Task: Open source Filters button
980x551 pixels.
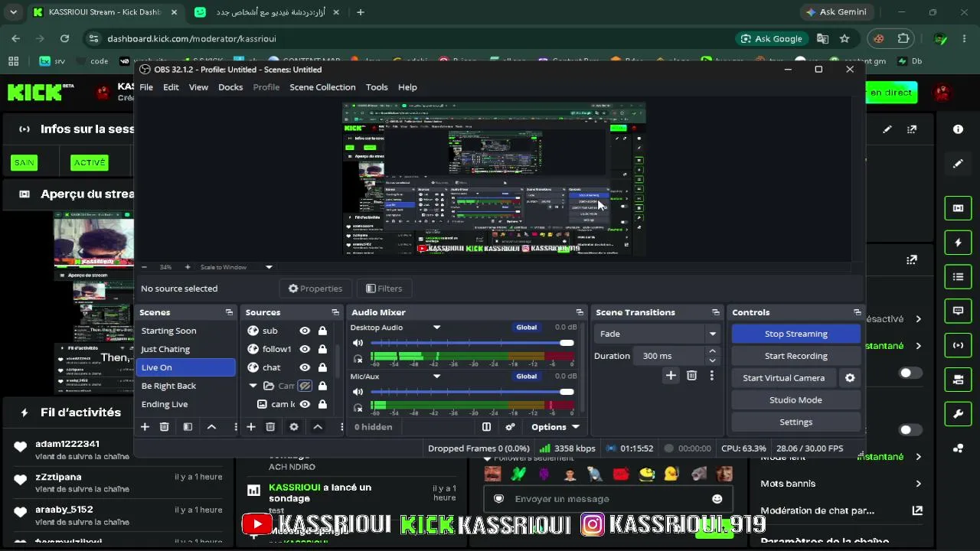Action: click(x=384, y=289)
